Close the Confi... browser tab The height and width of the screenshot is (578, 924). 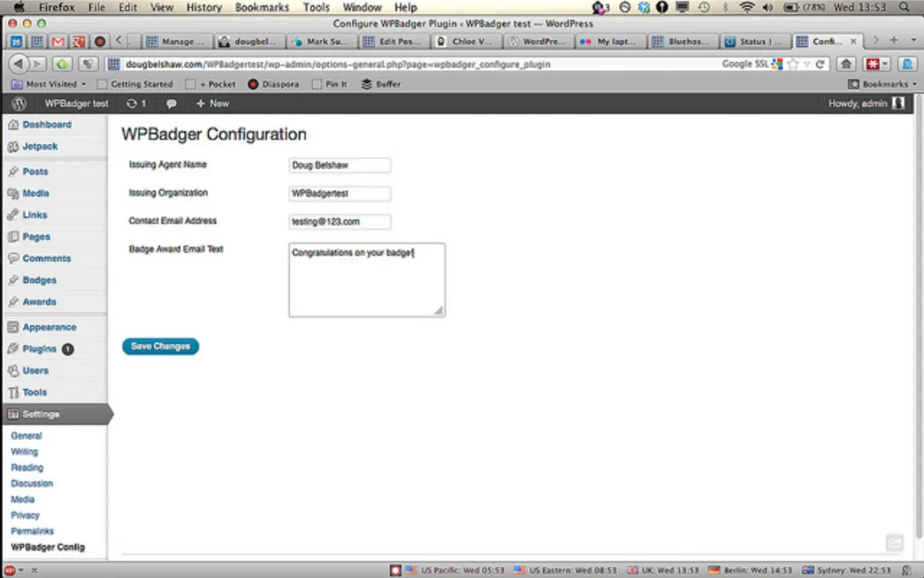click(853, 42)
